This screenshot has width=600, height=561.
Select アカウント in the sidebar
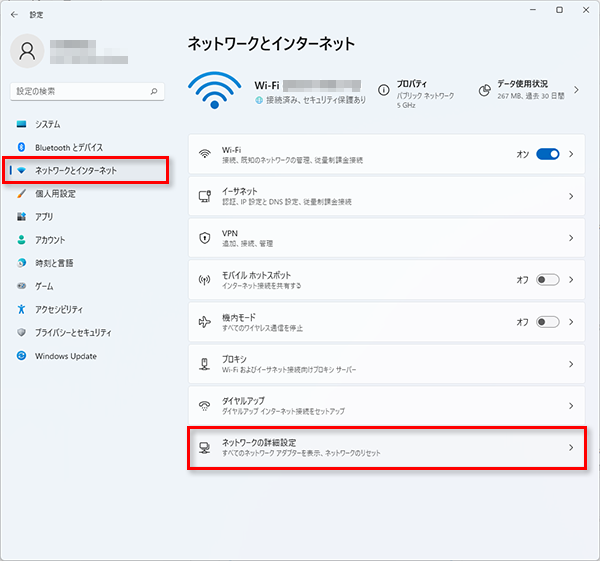85,240
